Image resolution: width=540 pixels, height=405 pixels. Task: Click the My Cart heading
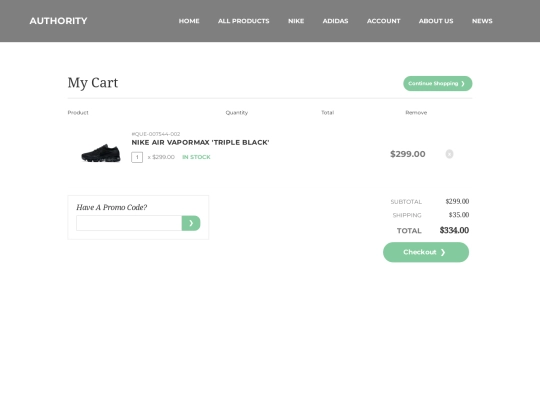(x=93, y=83)
